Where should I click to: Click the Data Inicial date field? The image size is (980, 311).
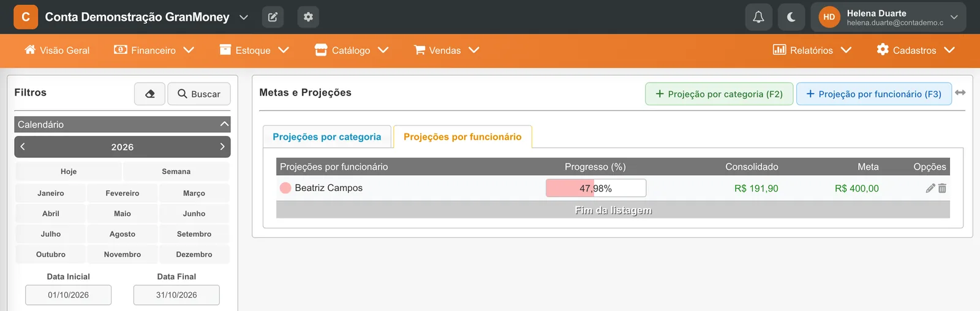[x=69, y=295]
